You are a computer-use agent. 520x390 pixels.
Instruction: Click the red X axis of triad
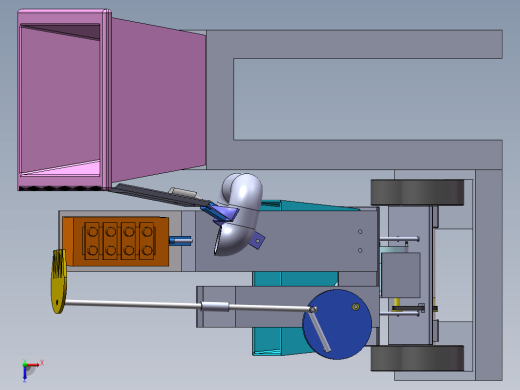34,365
